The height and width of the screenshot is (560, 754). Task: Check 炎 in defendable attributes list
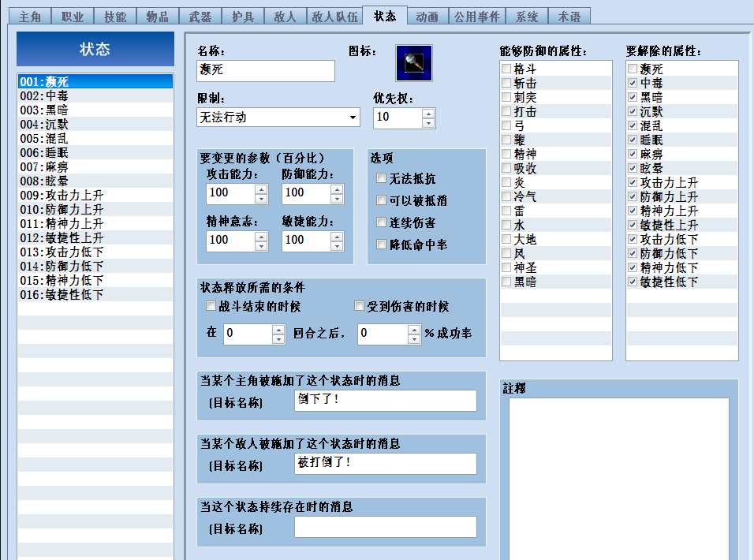[506, 182]
